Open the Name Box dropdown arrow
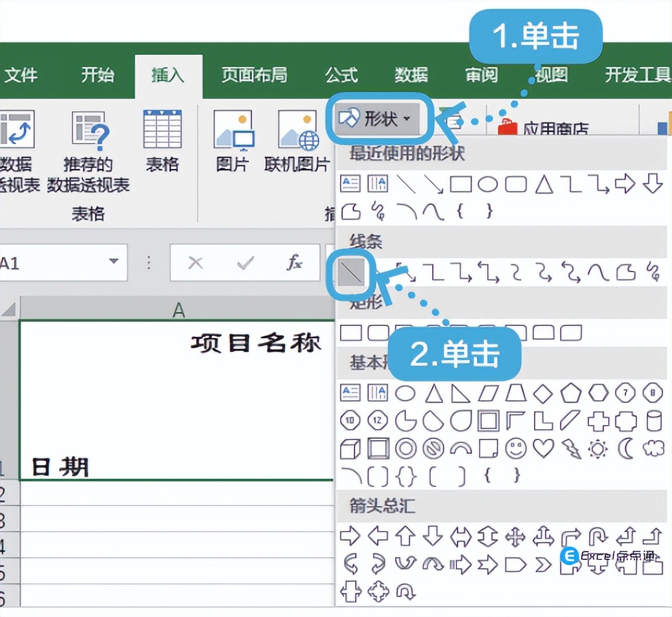The image size is (672, 617). [x=114, y=262]
